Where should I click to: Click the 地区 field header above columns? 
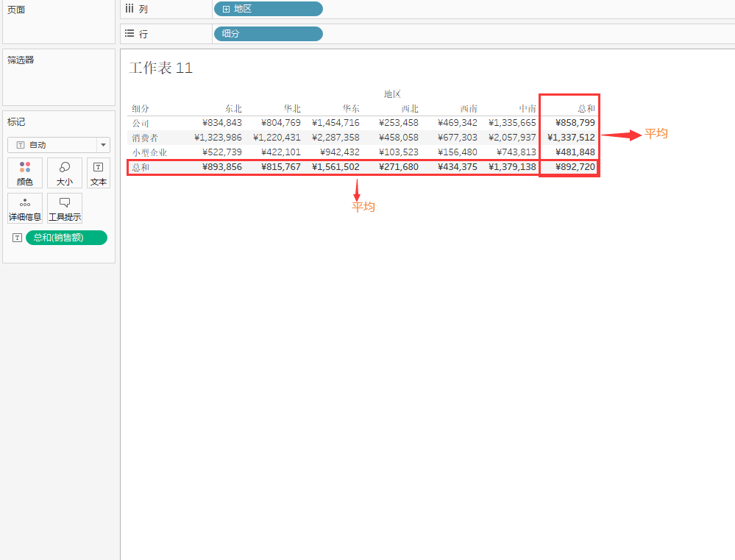point(392,93)
